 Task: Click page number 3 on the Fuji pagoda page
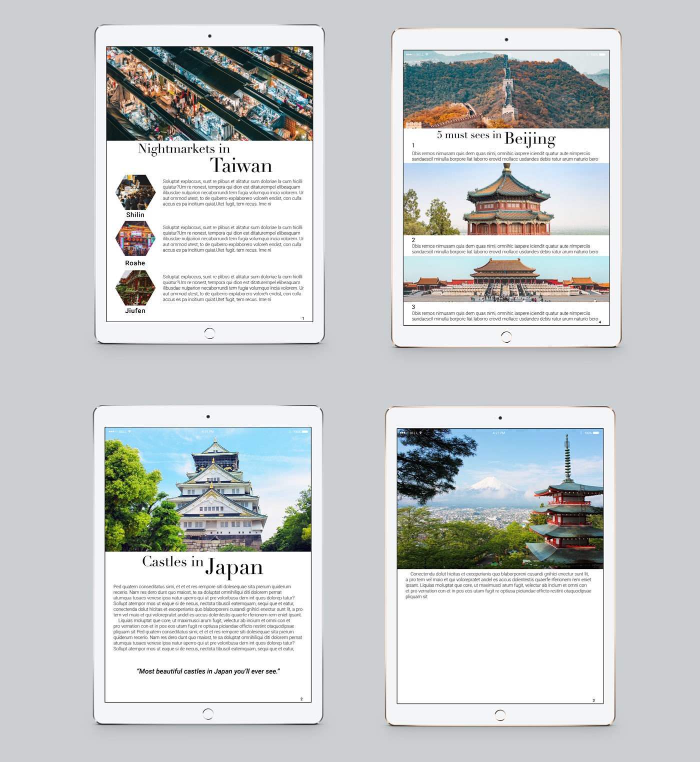pos(593,700)
